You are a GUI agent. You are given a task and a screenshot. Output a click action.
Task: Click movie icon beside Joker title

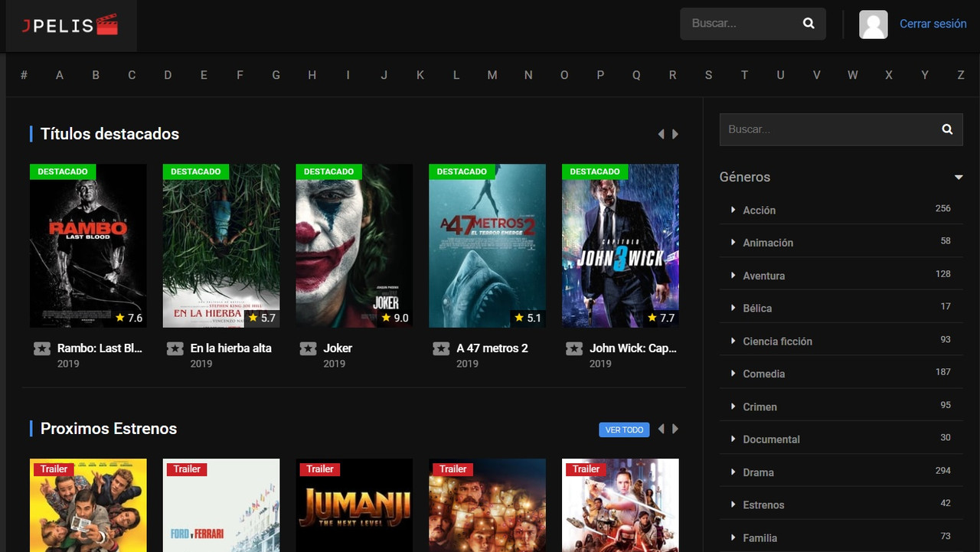point(308,349)
